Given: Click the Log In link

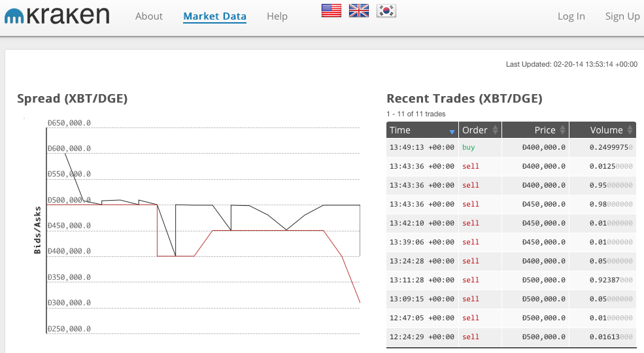Looking at the screenshot, I should coord(571,16).
